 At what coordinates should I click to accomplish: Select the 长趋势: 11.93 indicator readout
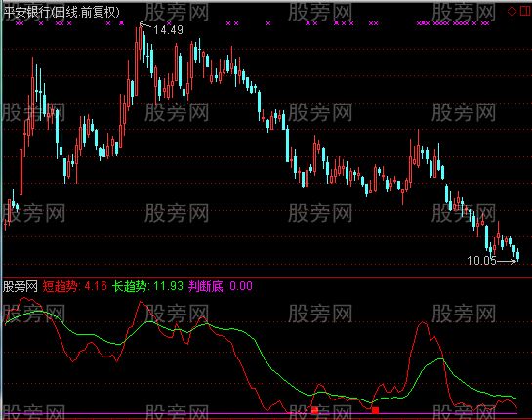(x=147, y=286)
